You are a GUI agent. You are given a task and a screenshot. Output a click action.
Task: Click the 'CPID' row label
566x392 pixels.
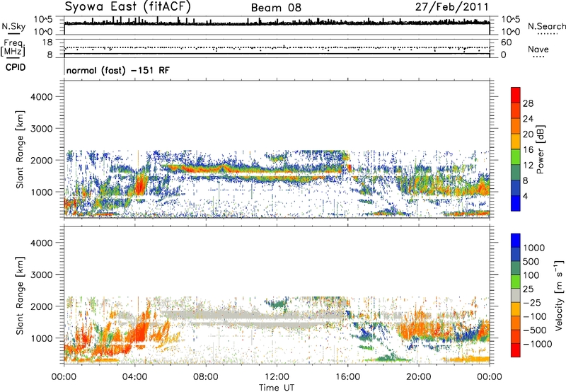(16, 67)
